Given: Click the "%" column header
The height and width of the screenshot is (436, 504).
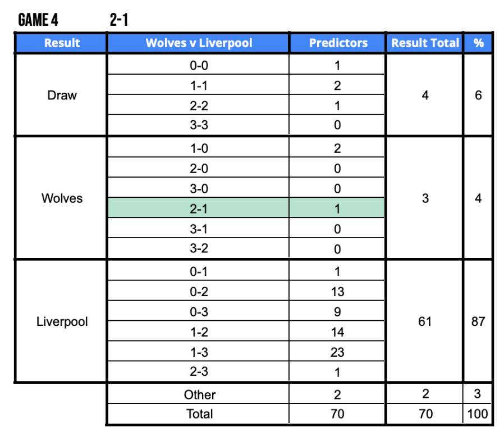Looking at the screenshot, I should [x=478, y=43].
